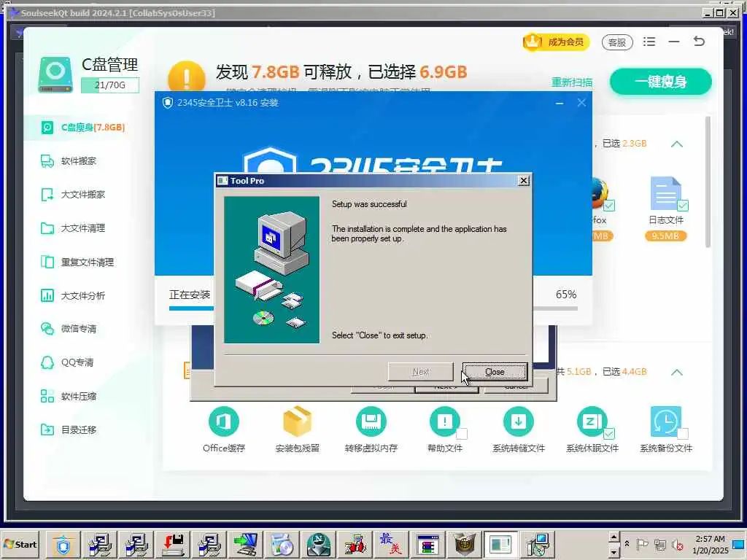Click the Office缓存 icon
This screenshot has height=560, width=747.
pyautogui.click(x=223, y=421)
